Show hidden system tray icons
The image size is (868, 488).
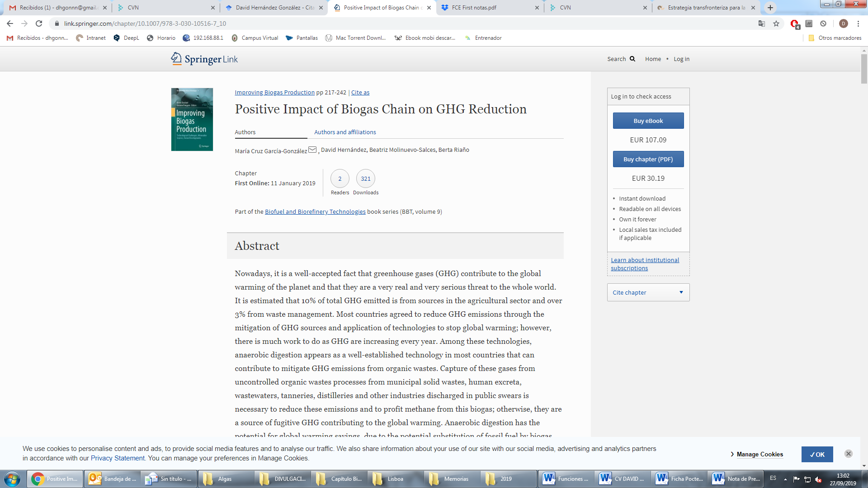tap(785, 479)
